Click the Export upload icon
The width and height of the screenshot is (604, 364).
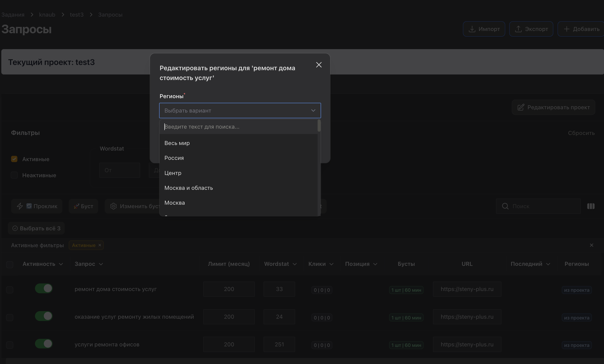click(x=518, y=29)
